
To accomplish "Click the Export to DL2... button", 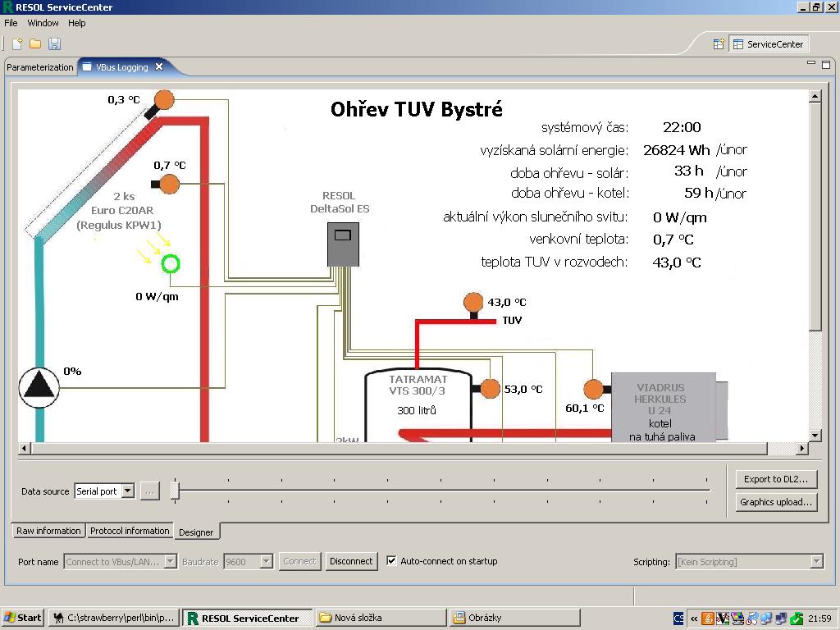I will (775, 479).
